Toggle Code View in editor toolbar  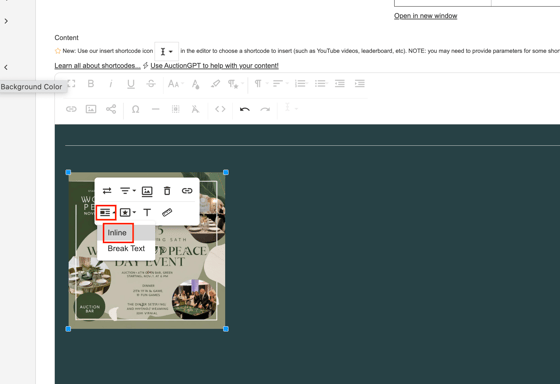220,109
